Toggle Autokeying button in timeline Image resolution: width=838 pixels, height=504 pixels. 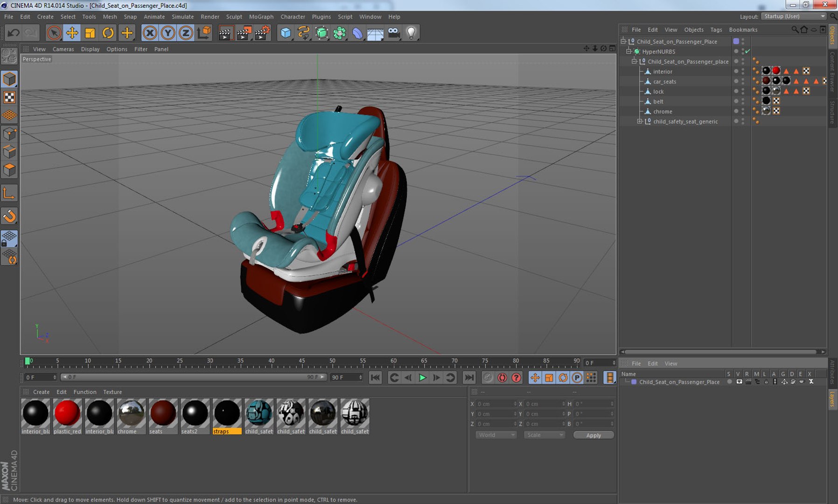click(502, 378)
